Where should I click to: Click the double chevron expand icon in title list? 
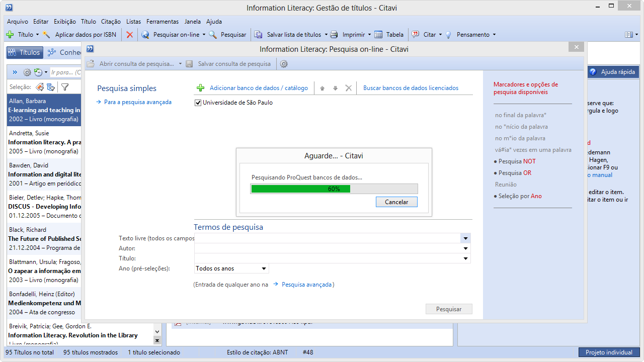pyautogui.click(x=15, y=72)
